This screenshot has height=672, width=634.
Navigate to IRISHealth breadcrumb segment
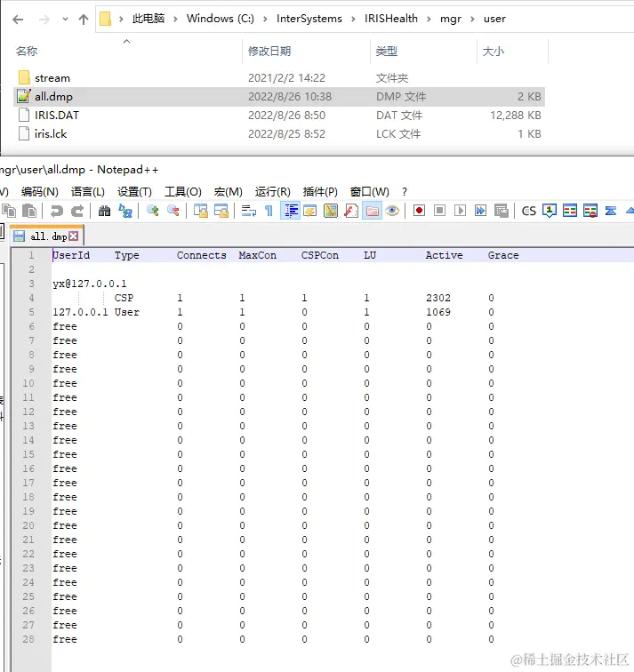pyautogui.click(x=391, y=19)
